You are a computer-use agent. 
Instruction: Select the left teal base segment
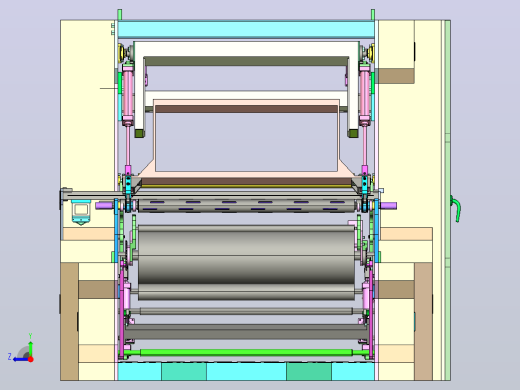pyautogui.click(x=184, y=372)
